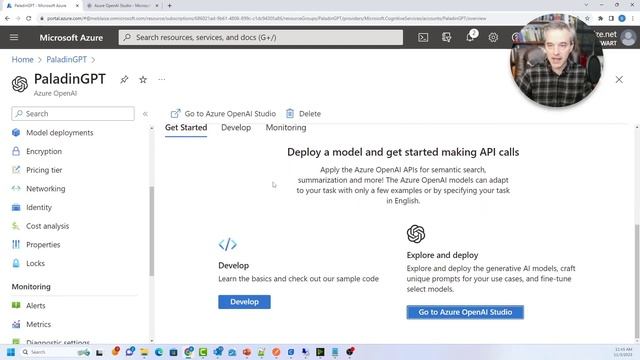Click the Locks padlock icon
The image size is (640, 360).
[x=16, y=263]
